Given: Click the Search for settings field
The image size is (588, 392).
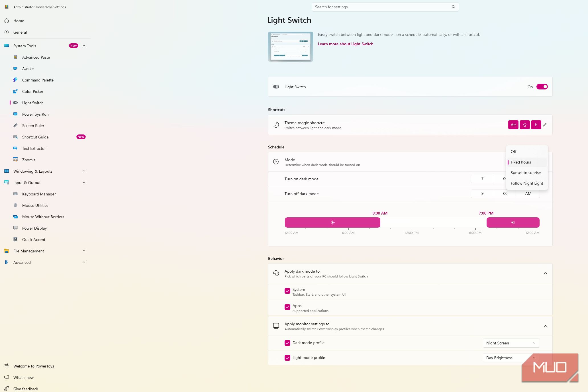Looking at the screenshot, I should [x=385, y=7].
